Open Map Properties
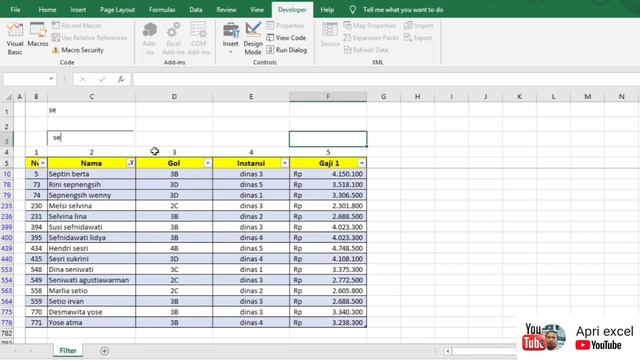The height and width of the screenshot is (360, 640). pos(369,25)
